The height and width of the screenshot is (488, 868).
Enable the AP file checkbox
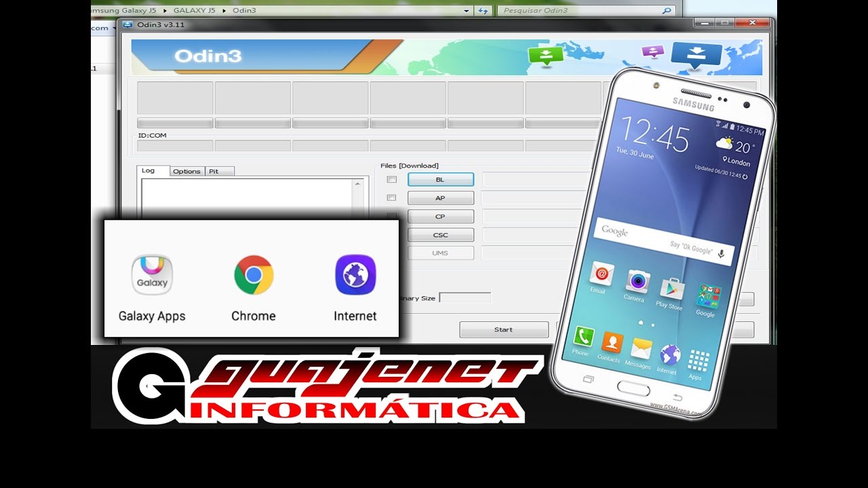point(391,198)
